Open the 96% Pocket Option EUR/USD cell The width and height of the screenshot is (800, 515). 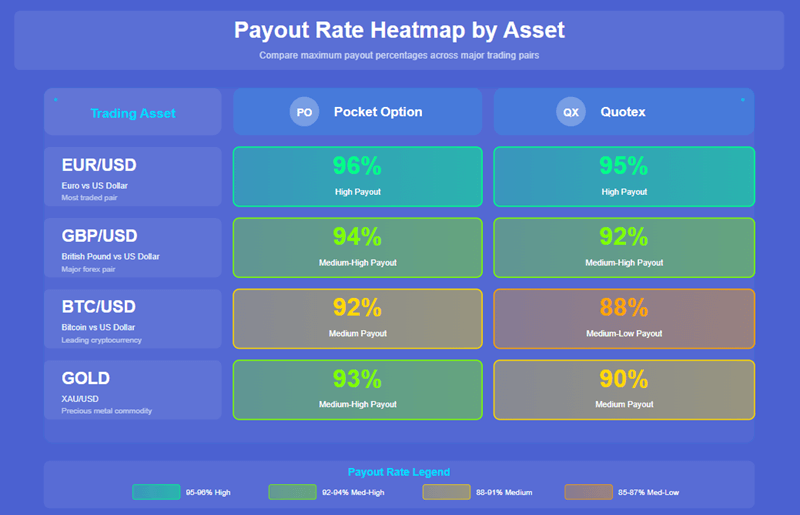pyautogui.click(x=358, y=177)
